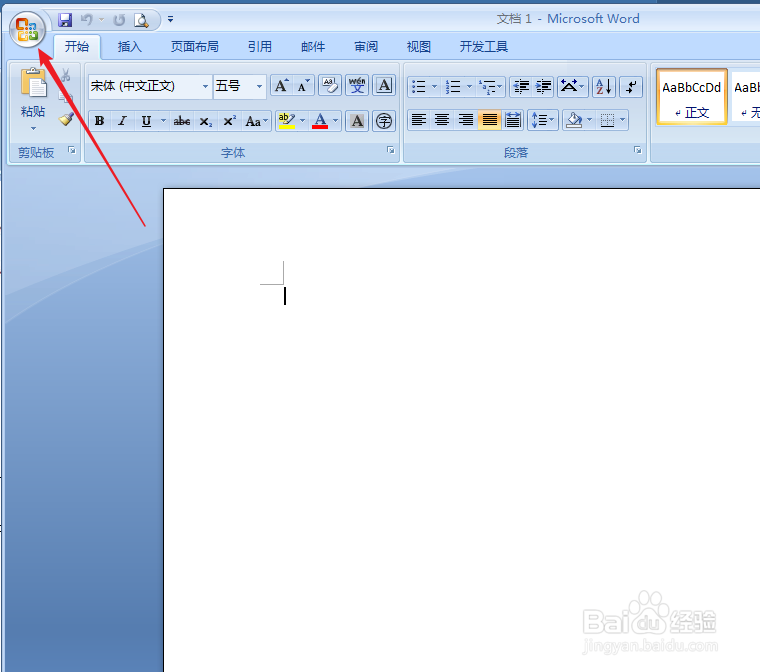Switch to the 插入 tab
The width and height of the screenshot is (760, 672).
tap(129, 47)
